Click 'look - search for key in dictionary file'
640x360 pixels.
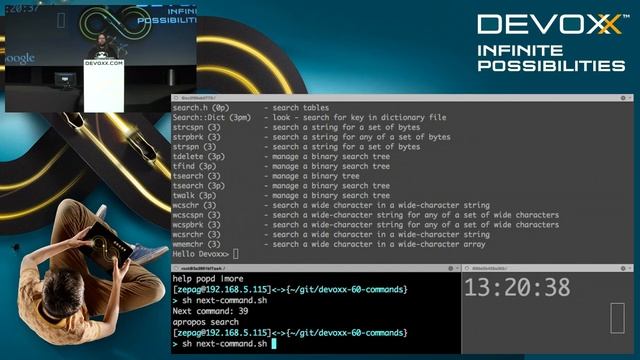(360, 118)
